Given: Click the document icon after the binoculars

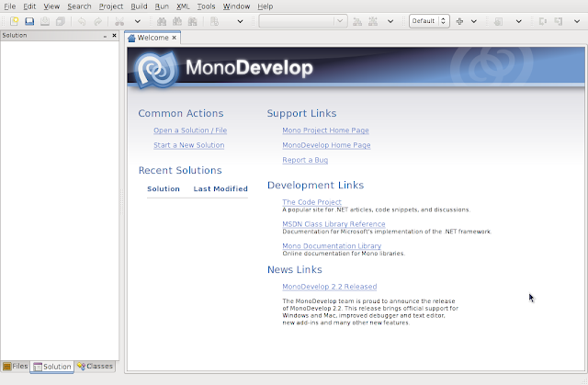Looking at the screenshot, I should point(214,21).
